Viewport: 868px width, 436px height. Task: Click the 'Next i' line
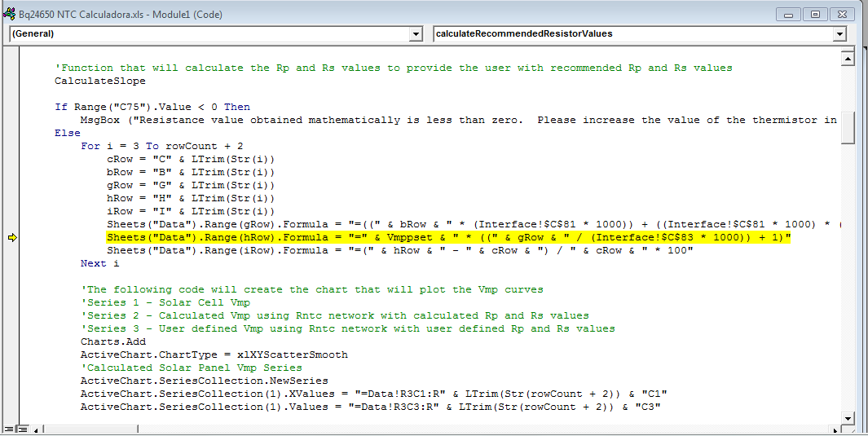click(x=99, y=263)
